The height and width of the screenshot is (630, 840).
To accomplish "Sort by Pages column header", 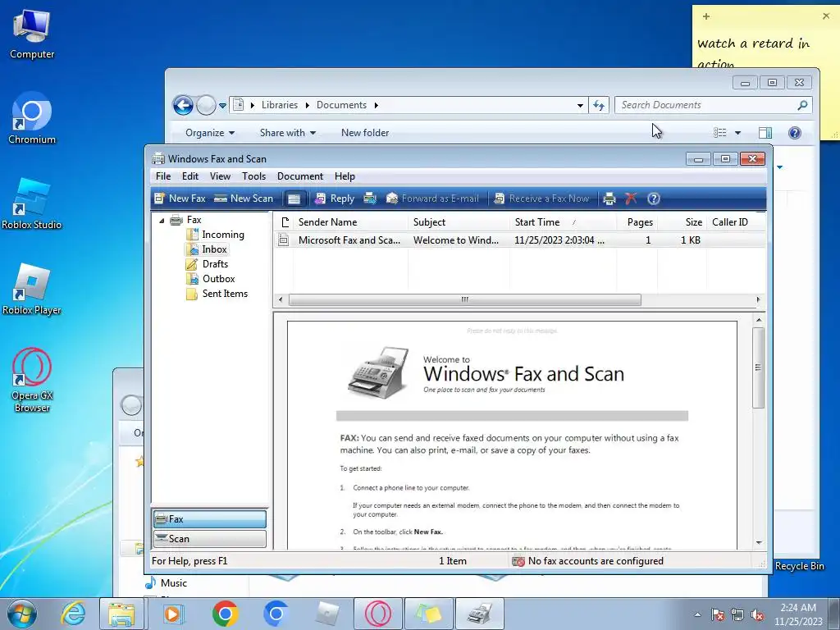I will 637,222.
